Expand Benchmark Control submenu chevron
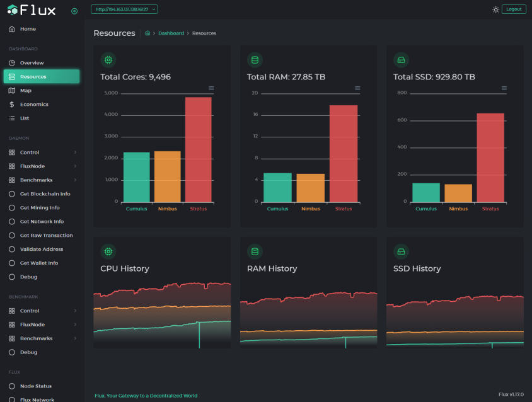This screenshot has height=402, width=532. pyautogui.click(x=75, y=311)
